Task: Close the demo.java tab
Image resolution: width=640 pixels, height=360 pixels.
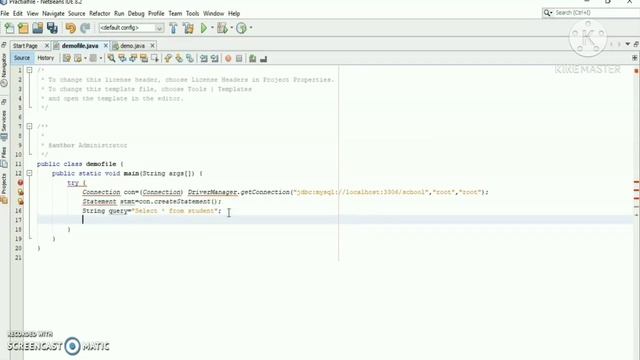Action: click(x=153, y=46)
